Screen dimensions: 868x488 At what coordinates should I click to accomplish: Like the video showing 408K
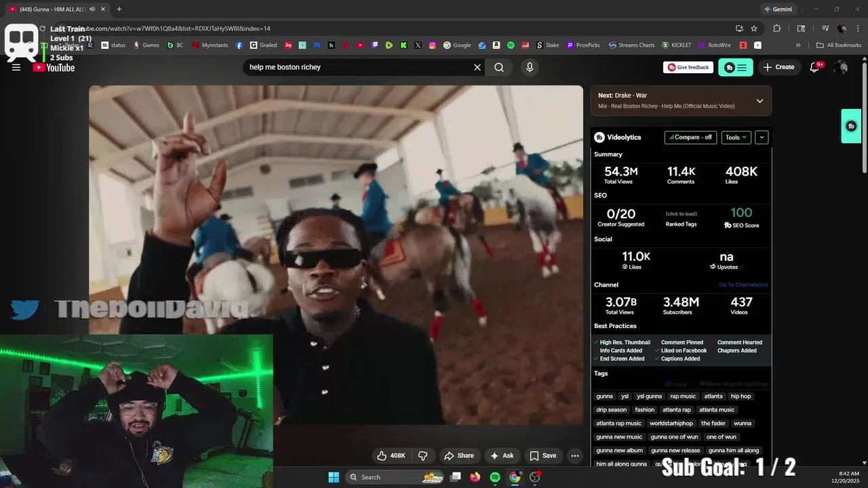tap(391, 455)
